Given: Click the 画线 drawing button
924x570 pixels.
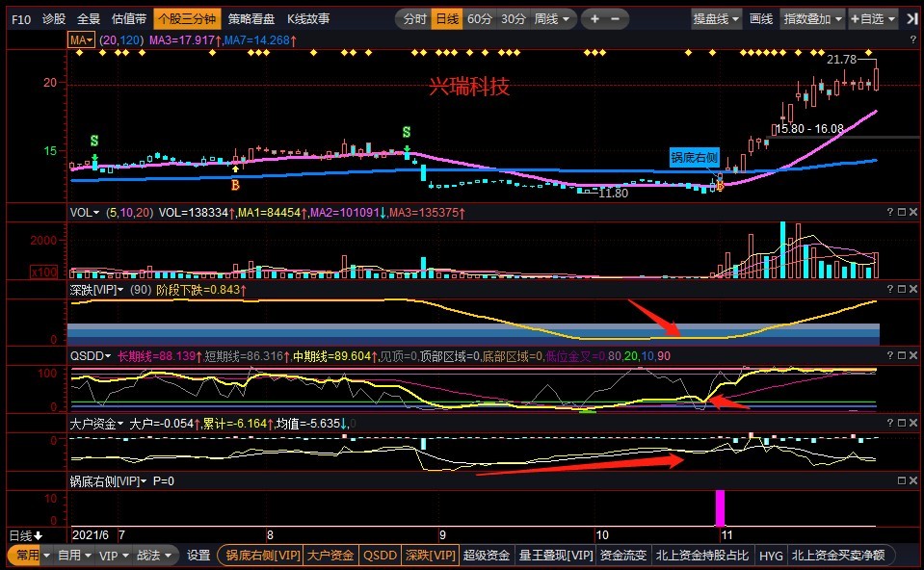Looking at the screenshot, I should coord(761,18).
